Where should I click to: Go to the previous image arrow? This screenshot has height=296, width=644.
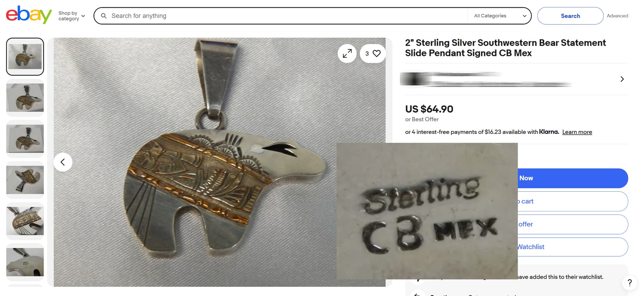[x=63, y=162]
